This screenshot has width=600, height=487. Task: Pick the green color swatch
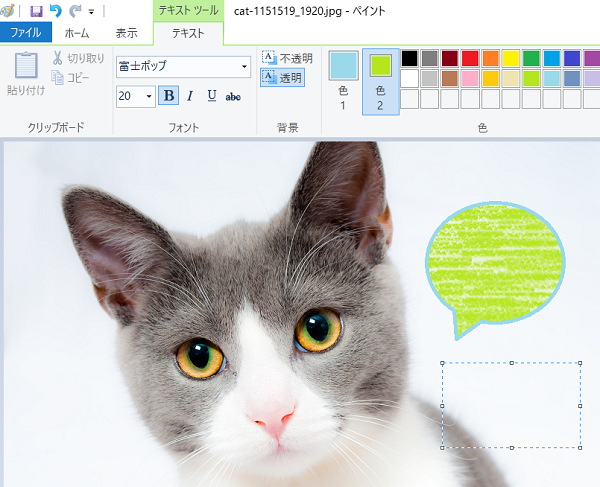(x=532, y=59)
